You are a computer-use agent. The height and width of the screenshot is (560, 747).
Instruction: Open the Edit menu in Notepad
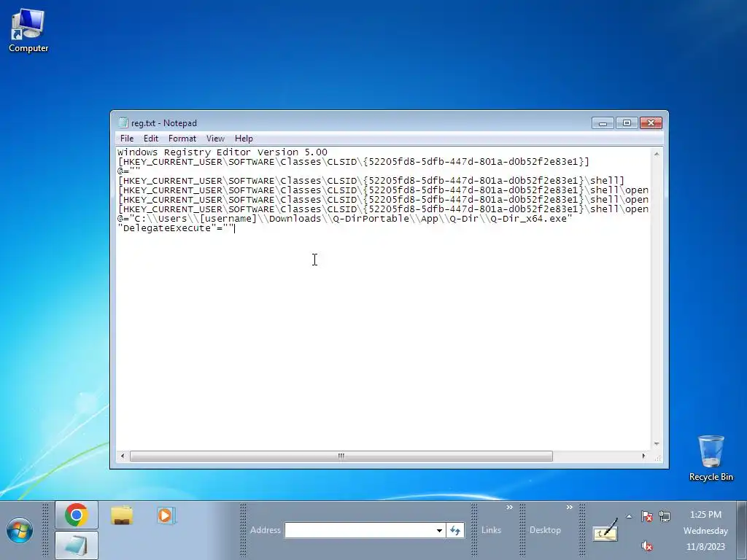click(x=150, y=139)
